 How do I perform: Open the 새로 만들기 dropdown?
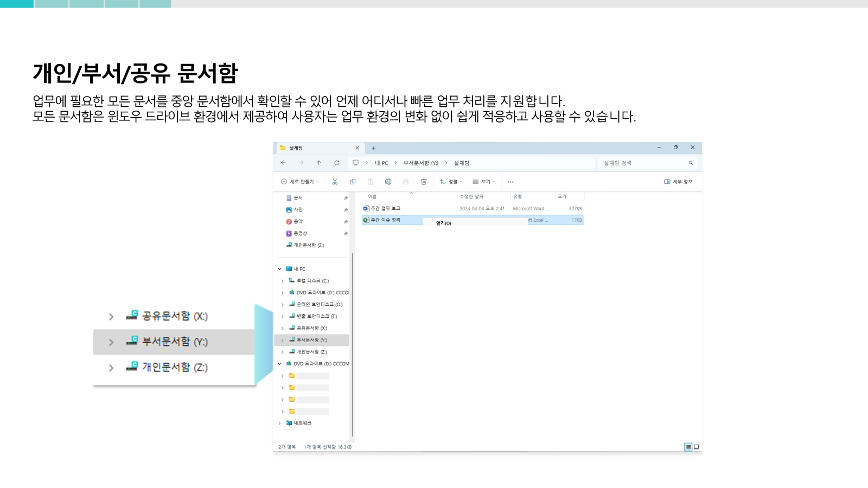pos(300,182)
